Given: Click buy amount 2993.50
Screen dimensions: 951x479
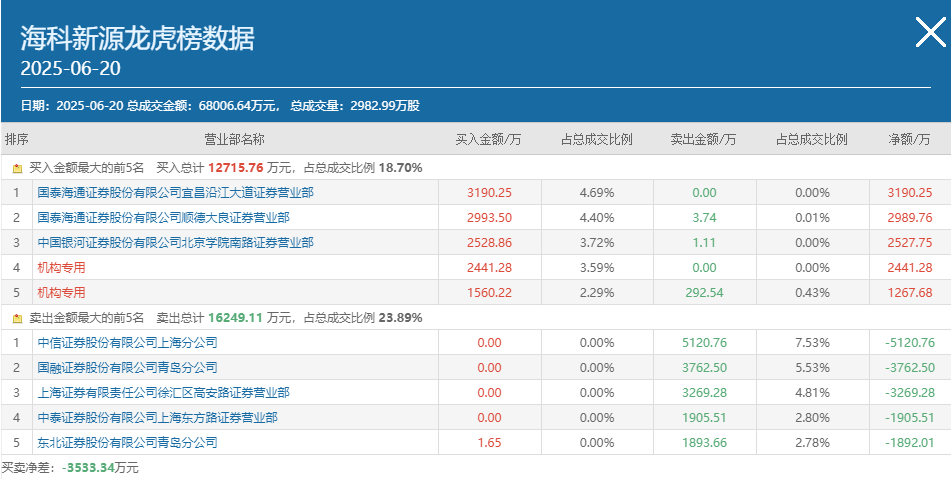Looking at the screenshot, I should pyautogui.click(x=489, y=218).
